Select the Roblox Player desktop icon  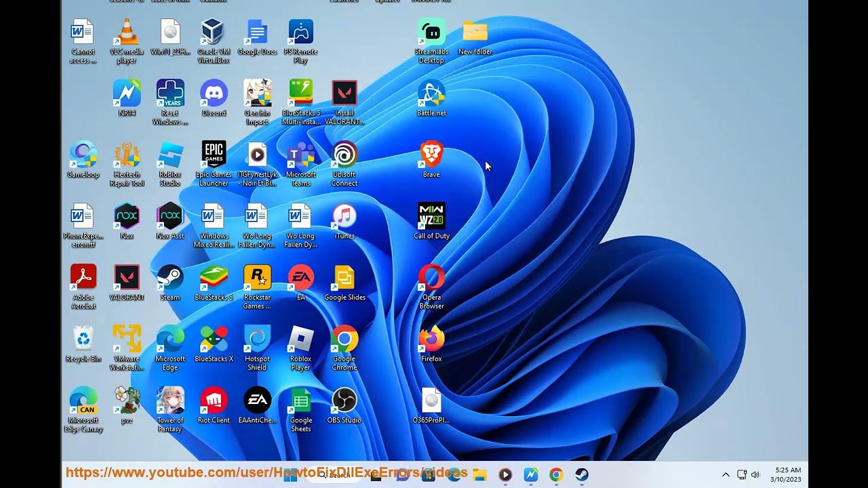[300, 348]
